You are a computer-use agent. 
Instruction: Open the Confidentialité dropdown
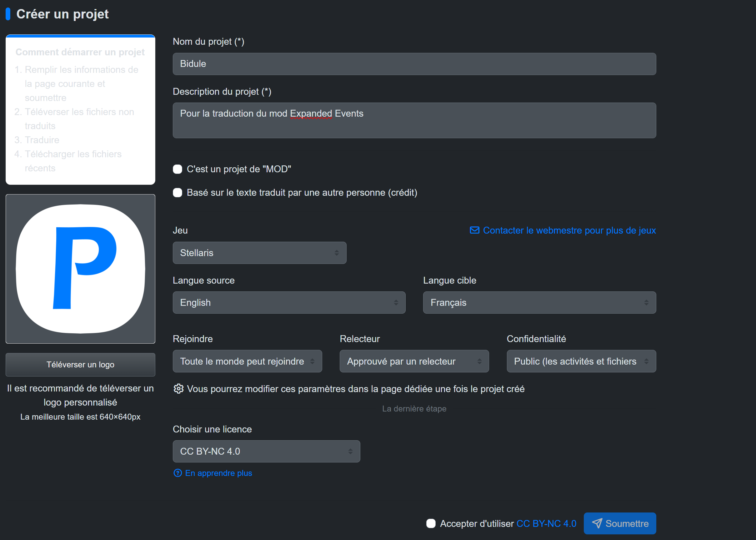[x=581, y=361]
